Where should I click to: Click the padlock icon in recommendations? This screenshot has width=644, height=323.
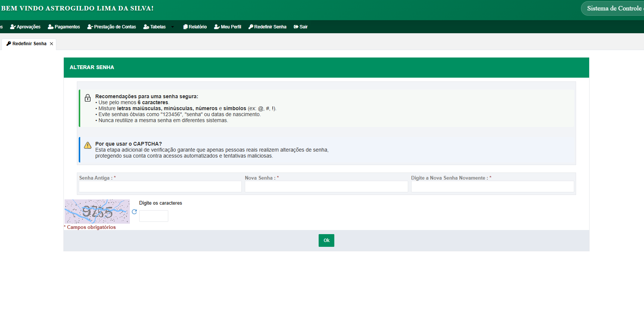point(88,98)
